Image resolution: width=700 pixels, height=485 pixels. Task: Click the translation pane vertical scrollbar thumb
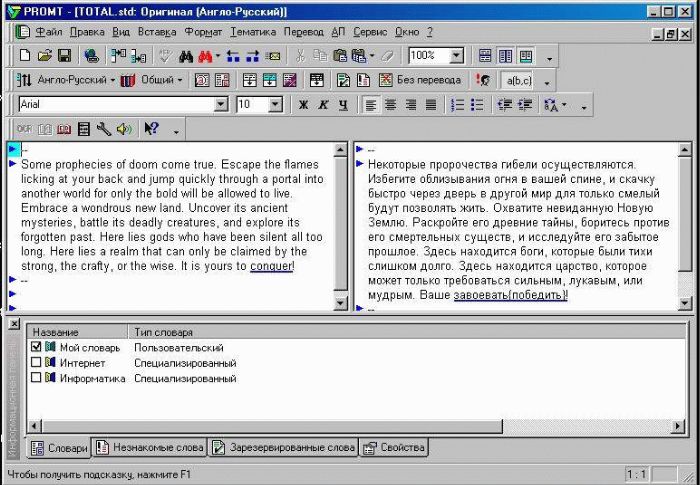pyautogui.click(x=684, y=214)
